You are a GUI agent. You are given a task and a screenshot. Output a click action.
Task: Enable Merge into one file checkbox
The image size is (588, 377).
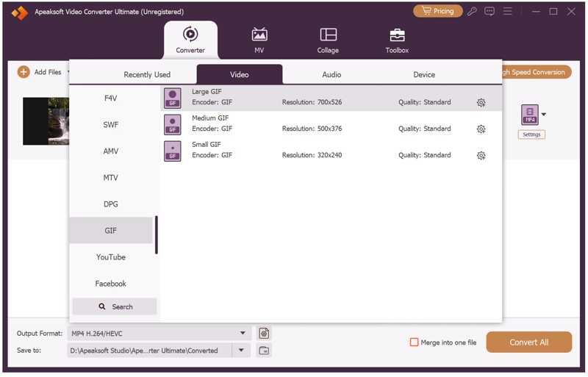[415, 342]
